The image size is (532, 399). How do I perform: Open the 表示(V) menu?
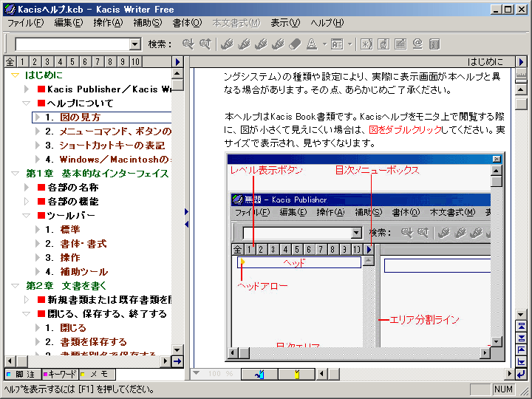285,23
